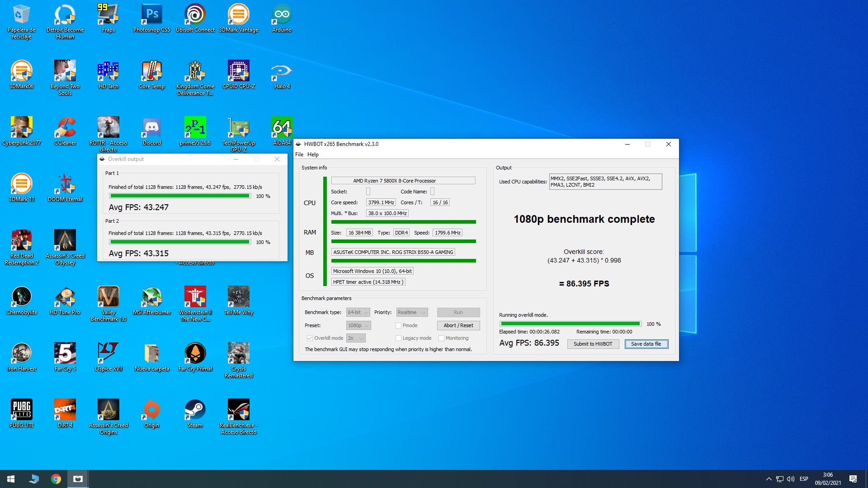Click the Part 2 progress bar in Overkill output

pyautogui.click(x=180, y=242)
